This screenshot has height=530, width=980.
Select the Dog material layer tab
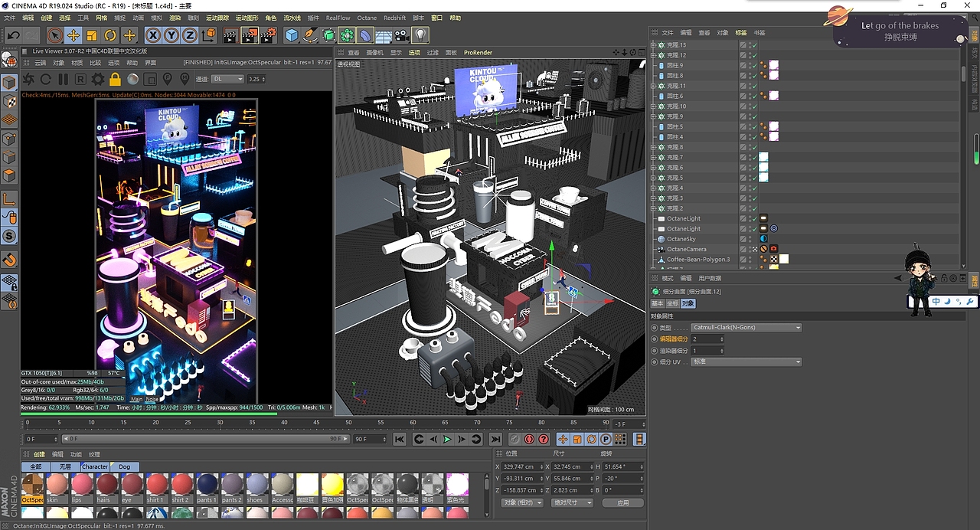coord(124,466)
